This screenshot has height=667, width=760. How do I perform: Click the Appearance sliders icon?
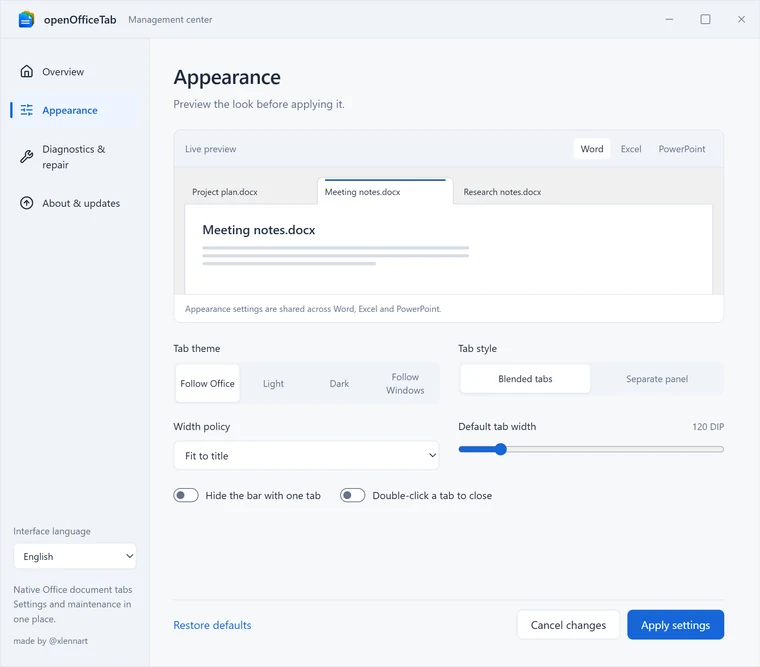(x=27, y=110)
